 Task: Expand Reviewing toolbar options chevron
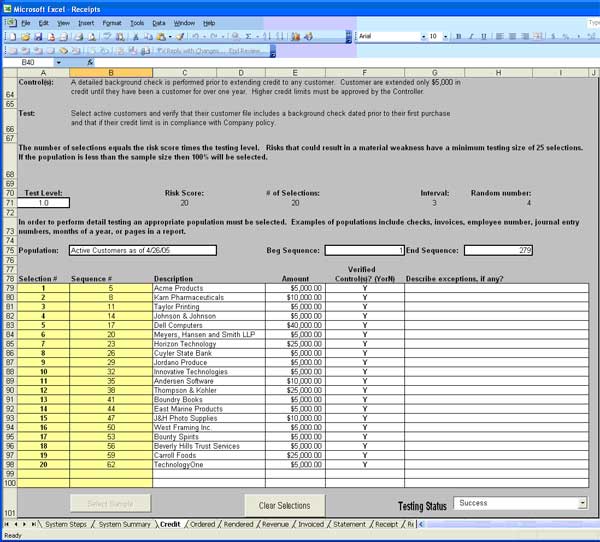[x=273, y=51]
